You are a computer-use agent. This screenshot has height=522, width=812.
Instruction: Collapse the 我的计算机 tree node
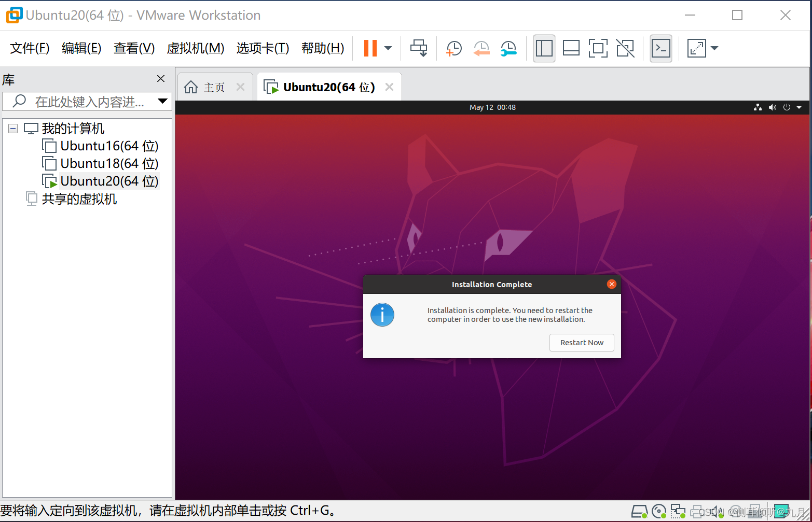tap(12, 128)
